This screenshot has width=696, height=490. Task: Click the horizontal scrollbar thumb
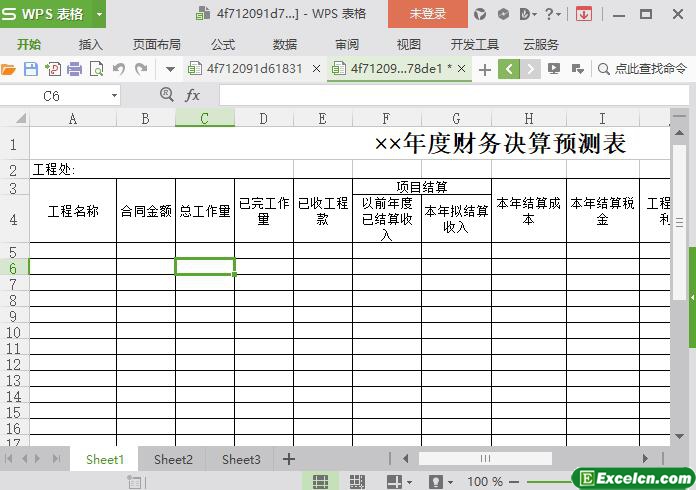point(485,458)
